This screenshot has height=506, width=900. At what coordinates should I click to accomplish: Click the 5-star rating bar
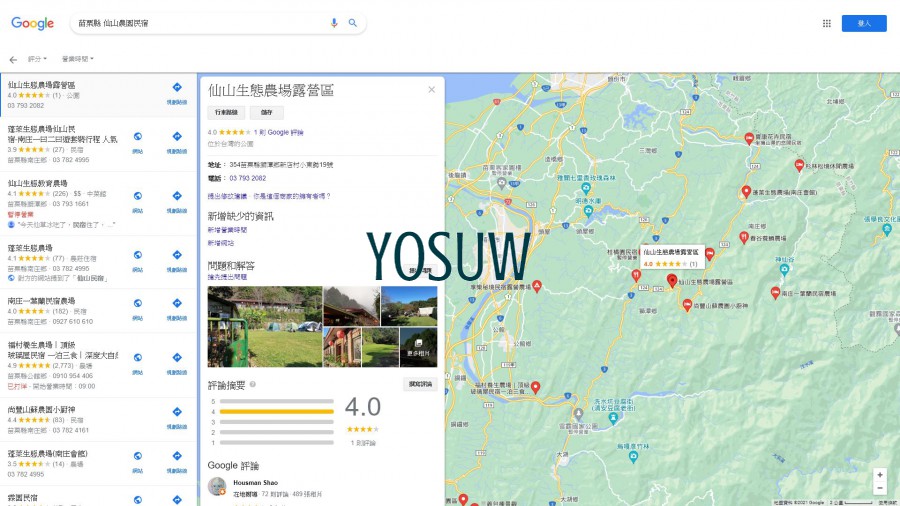coord(277,401)
